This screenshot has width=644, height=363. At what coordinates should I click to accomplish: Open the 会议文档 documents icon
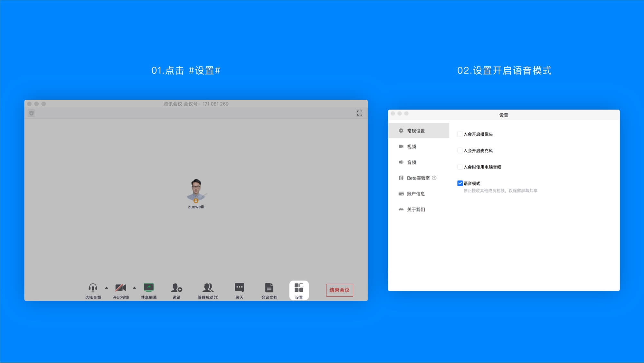[269, 287]
